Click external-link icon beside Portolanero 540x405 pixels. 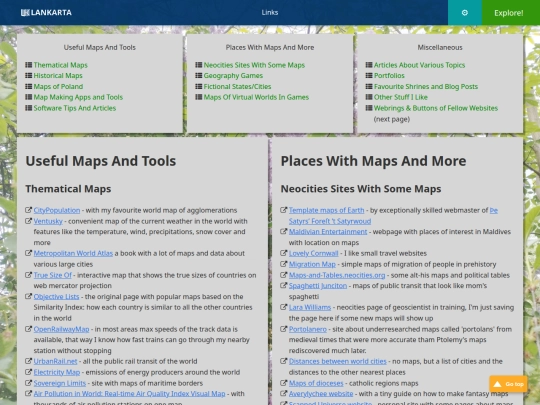coord(284,329)
